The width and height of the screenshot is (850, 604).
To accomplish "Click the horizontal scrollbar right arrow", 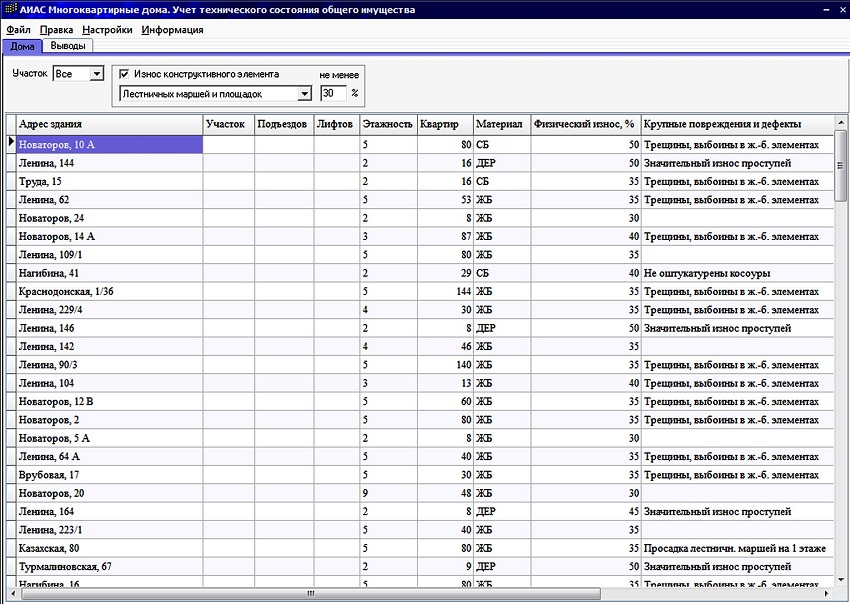I will coord(827,594).
